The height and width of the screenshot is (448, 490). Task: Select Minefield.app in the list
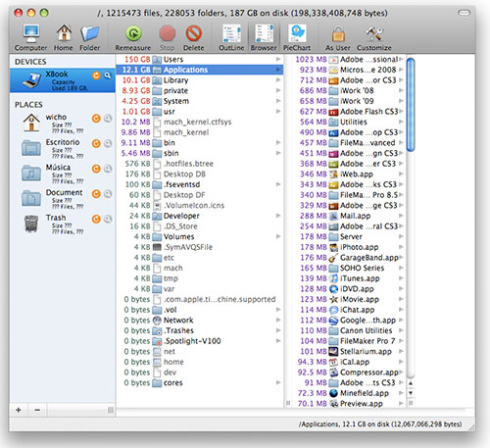tap(349, 393)
